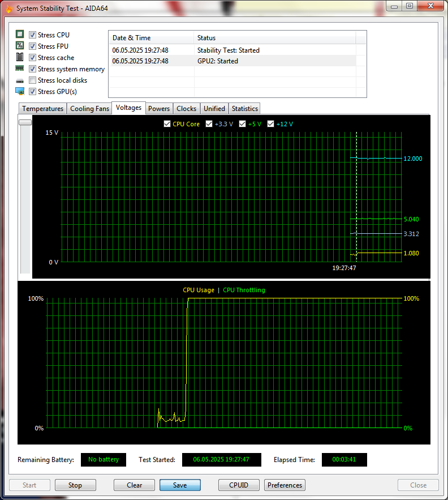Click the 3.312 voltage reading label
448x500 pixels.
point(411,234)
